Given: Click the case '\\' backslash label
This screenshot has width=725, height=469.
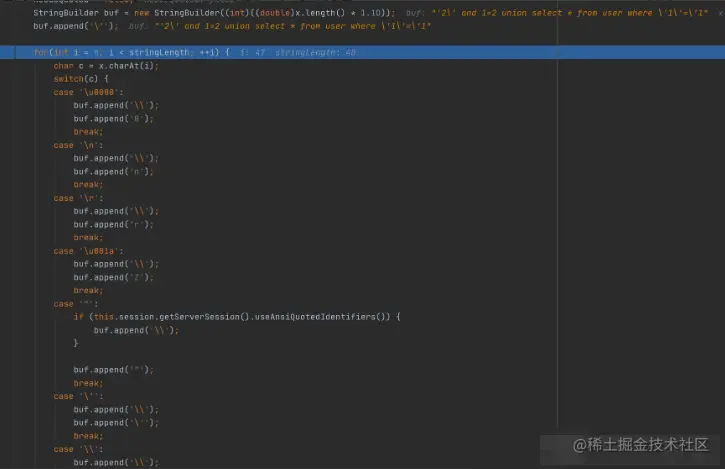Looking at the screenshot, I should (78, 449).
